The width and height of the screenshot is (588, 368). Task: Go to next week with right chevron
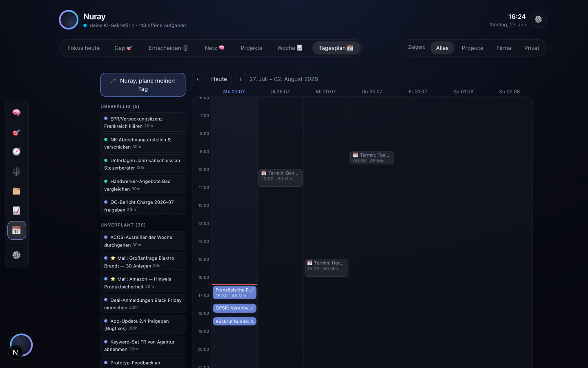pos(241,79)
